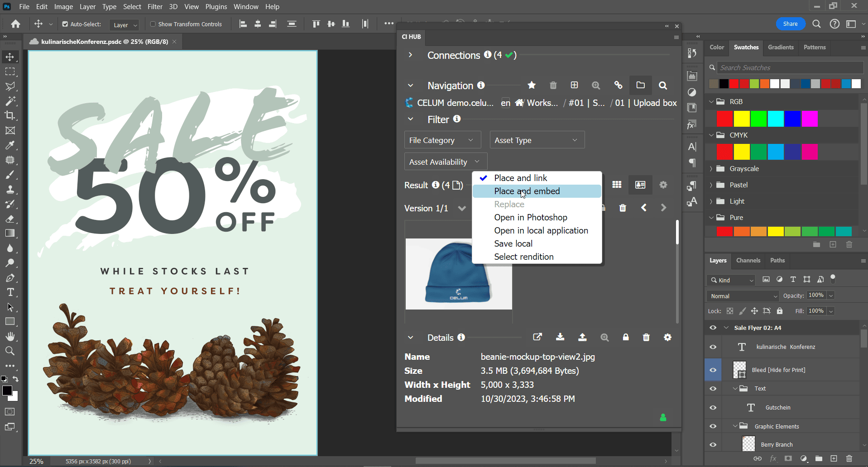Select the Eyedropper tool
Screen dimensions: 868x467
point(10,145)
